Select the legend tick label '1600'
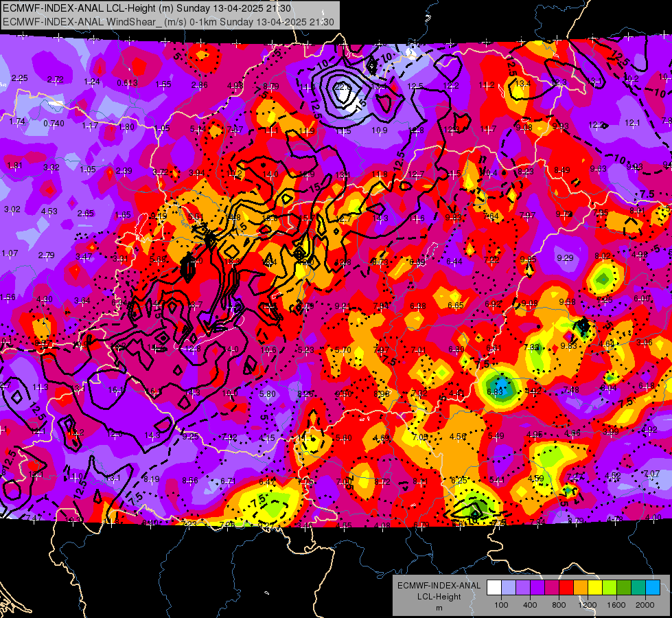This screenshot has width=672, height=618. tap(616, 605)
